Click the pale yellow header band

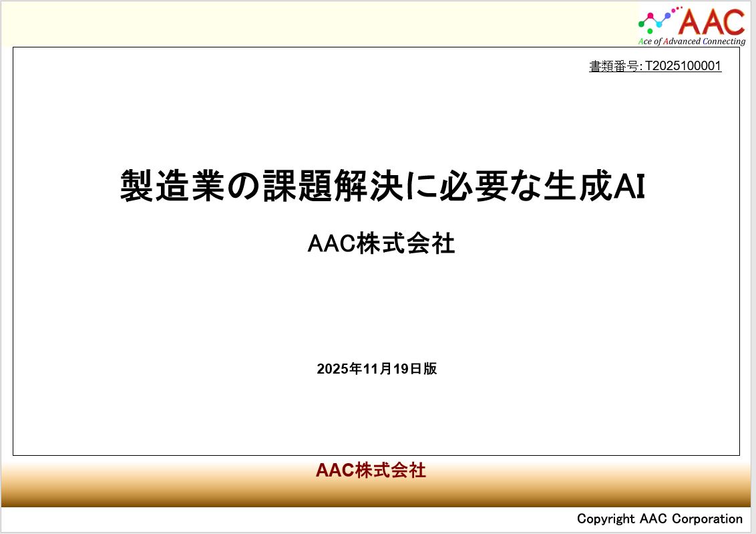click(x=321, y=23)
